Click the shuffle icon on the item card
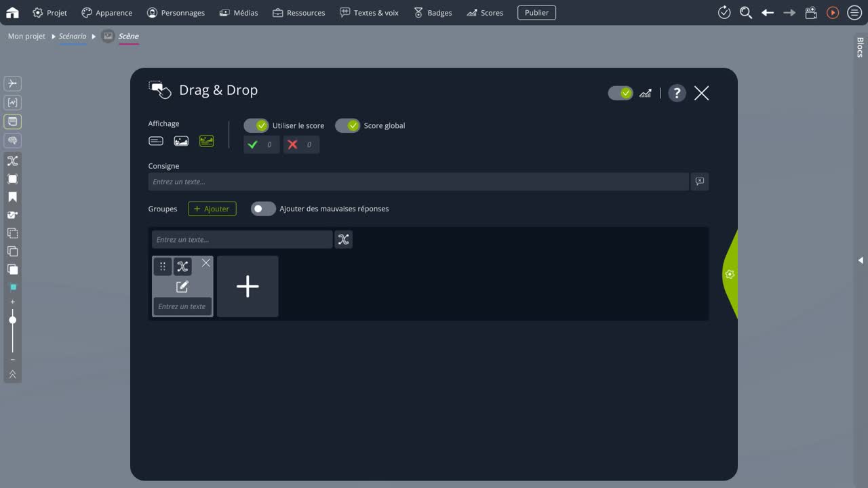868x488 pixels. tap(182, 266)
